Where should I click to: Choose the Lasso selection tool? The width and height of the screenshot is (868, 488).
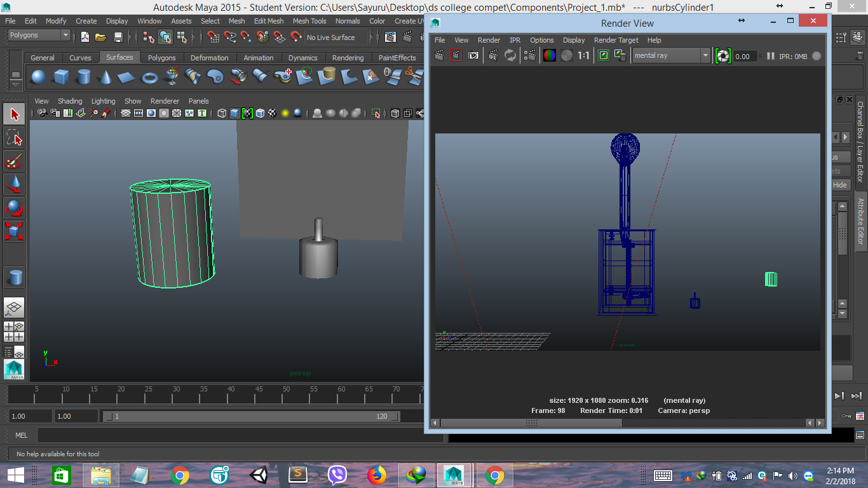tap(13, 136)
